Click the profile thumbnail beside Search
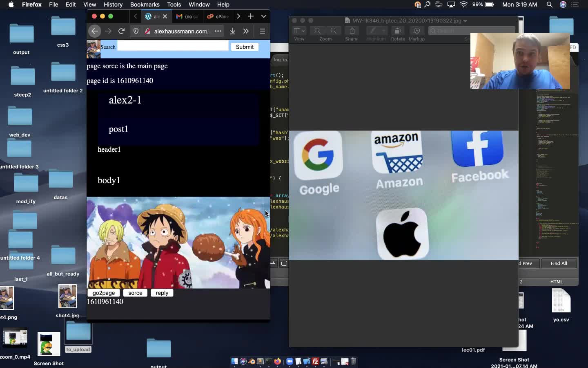The image size is (588, 368). click(94, 49)
